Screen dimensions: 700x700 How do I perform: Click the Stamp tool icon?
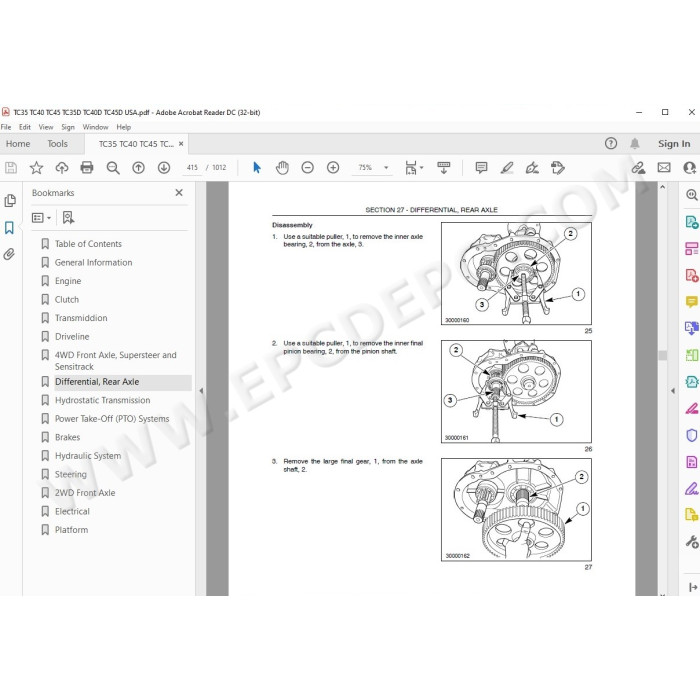(x=558, y=168)
